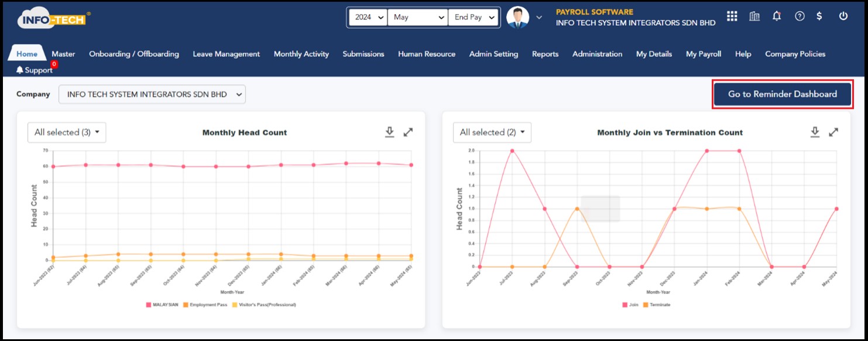Click Go to Reminder Dashboard button

pos(782,94)
